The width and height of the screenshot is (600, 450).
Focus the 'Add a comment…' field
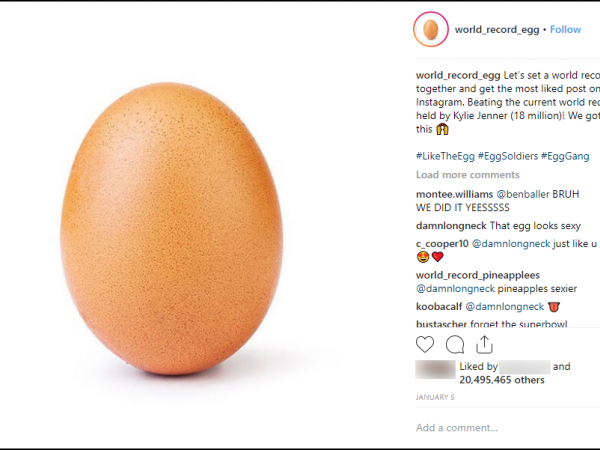(x=500, y=428)
